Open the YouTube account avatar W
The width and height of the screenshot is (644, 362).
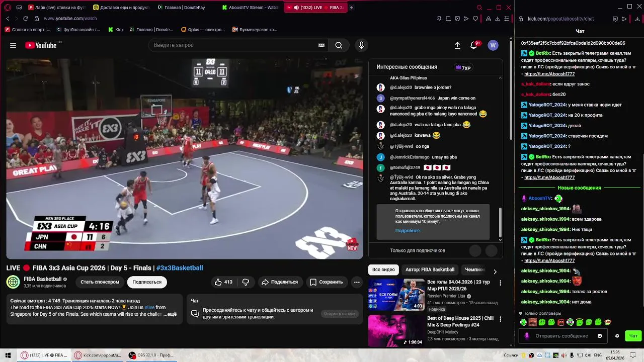tap(493, 45)
